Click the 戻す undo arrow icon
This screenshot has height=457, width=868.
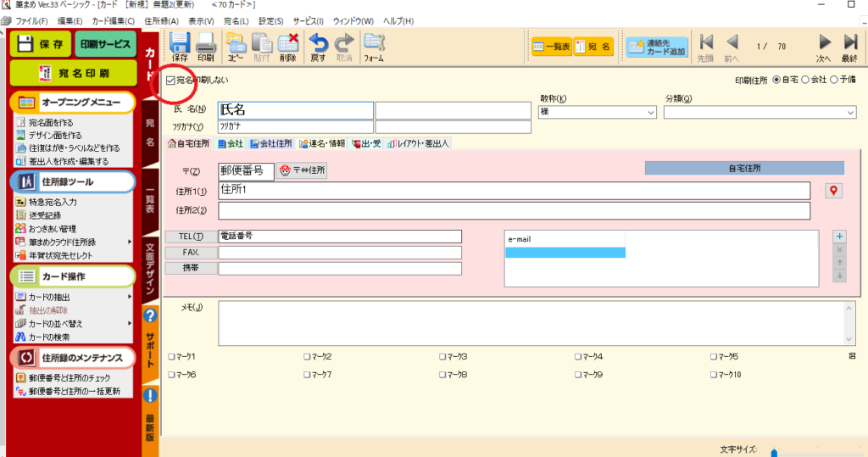(x=318, y=44)
